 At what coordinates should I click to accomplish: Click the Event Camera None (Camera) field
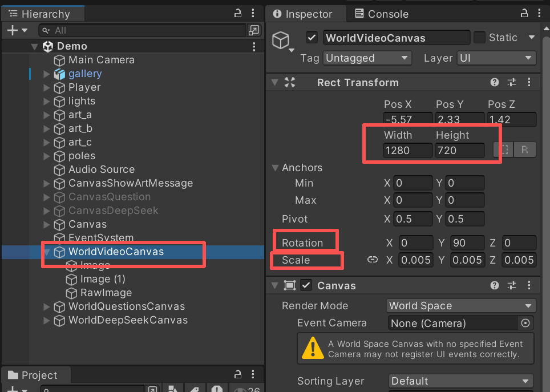pos(453,323)
